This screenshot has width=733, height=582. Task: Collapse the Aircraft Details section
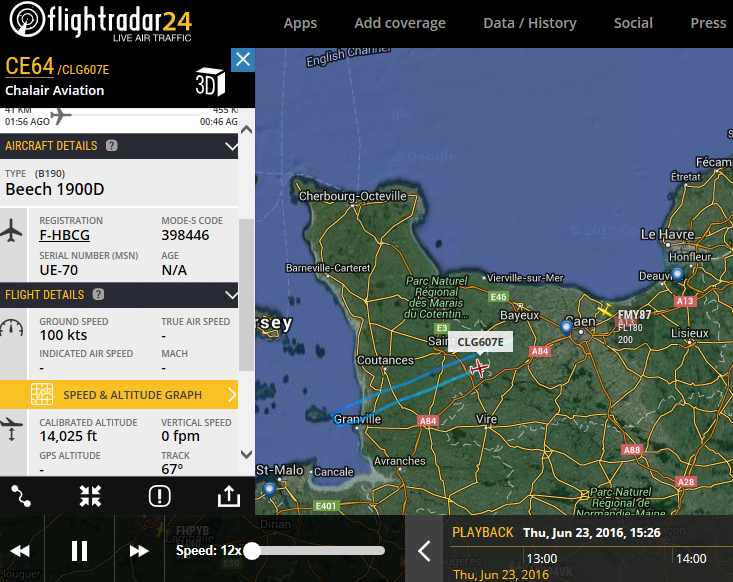[x=231, y=146]
